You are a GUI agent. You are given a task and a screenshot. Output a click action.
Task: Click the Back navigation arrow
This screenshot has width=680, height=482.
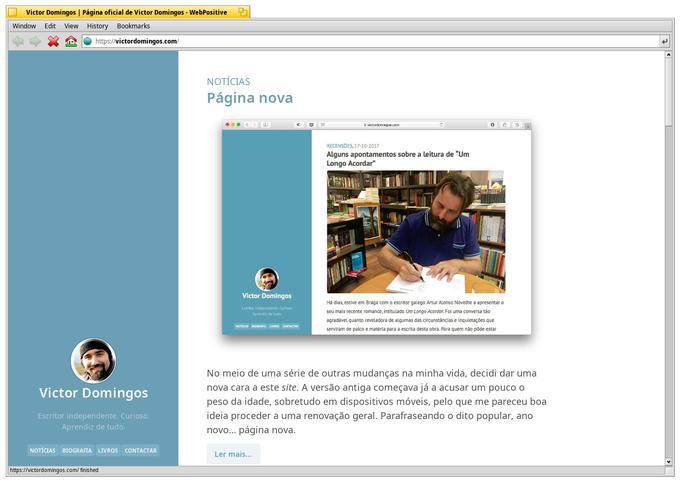point(18,41)
